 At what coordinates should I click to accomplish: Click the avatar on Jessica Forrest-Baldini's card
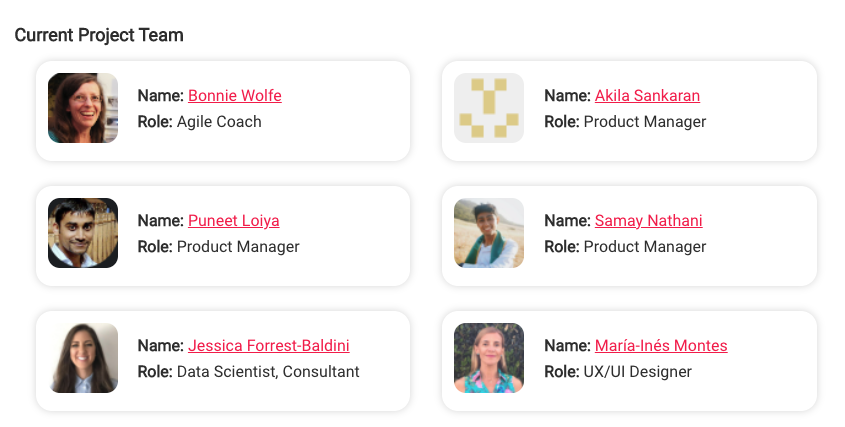point(83,358)
